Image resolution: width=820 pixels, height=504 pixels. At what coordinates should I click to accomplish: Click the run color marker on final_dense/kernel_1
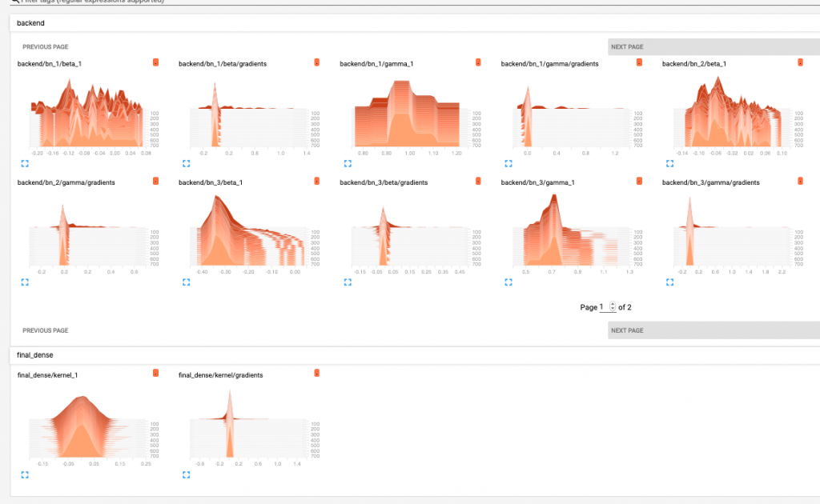coord(155,373)
